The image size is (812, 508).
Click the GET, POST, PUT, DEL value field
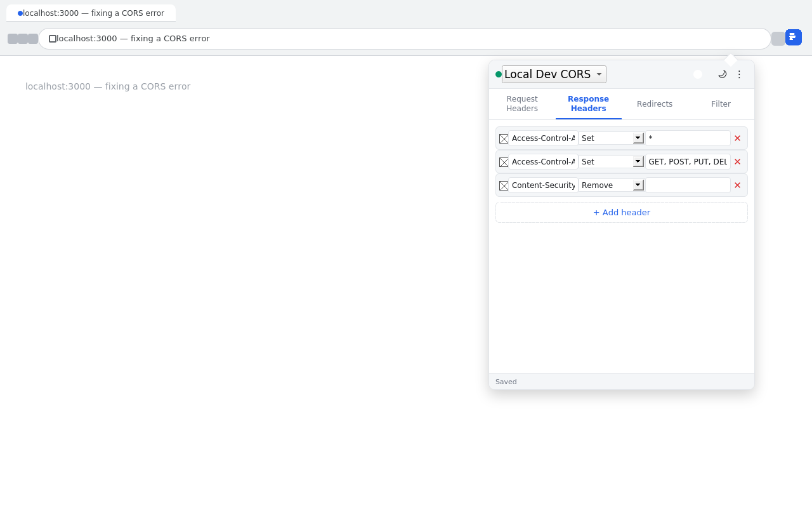tap(688, 162)
